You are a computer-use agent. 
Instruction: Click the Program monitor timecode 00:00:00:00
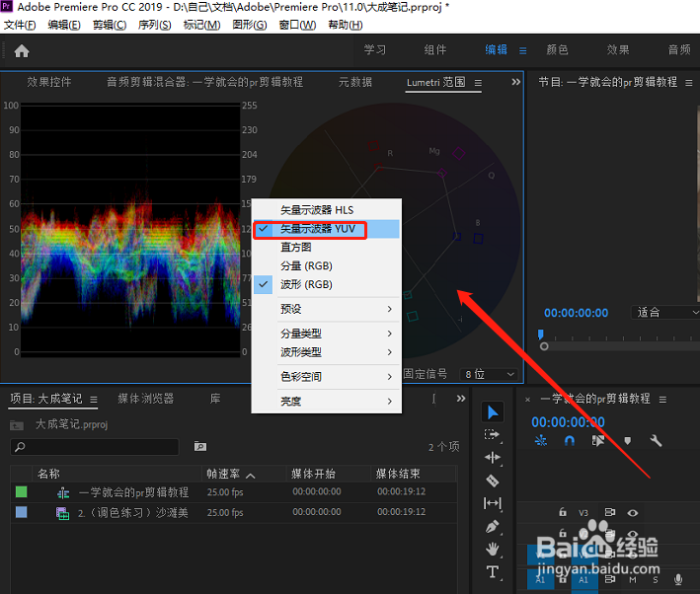(x=576, y=313)
